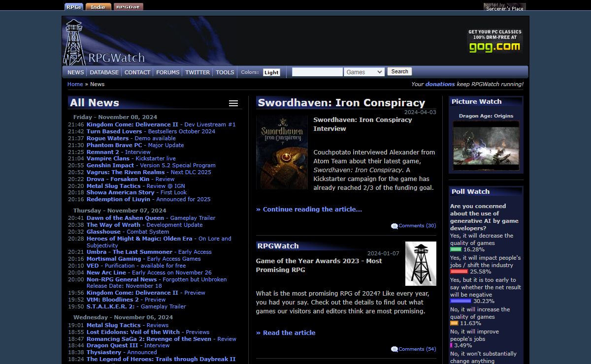The height and width of the screenshot is (364, 591).
Task: Open Turn Based Lovers Bestsellers October 2024 news
Action: coord(151,131)
